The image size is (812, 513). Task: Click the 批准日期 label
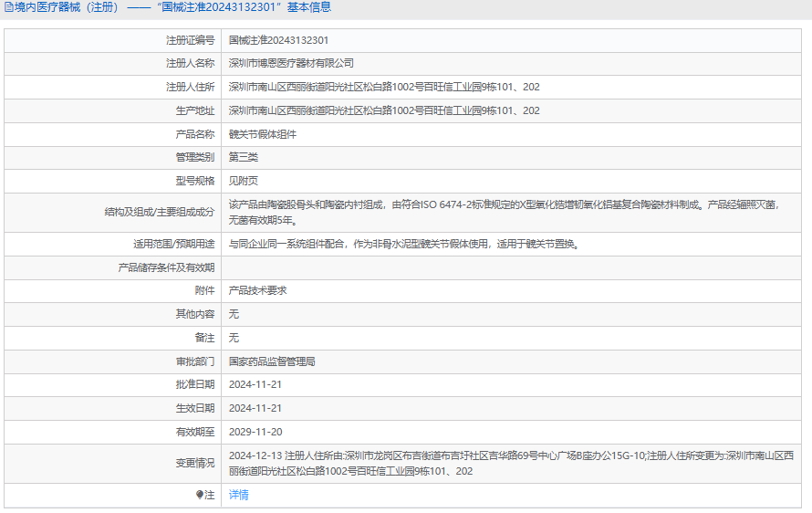(x=195, y=384)
